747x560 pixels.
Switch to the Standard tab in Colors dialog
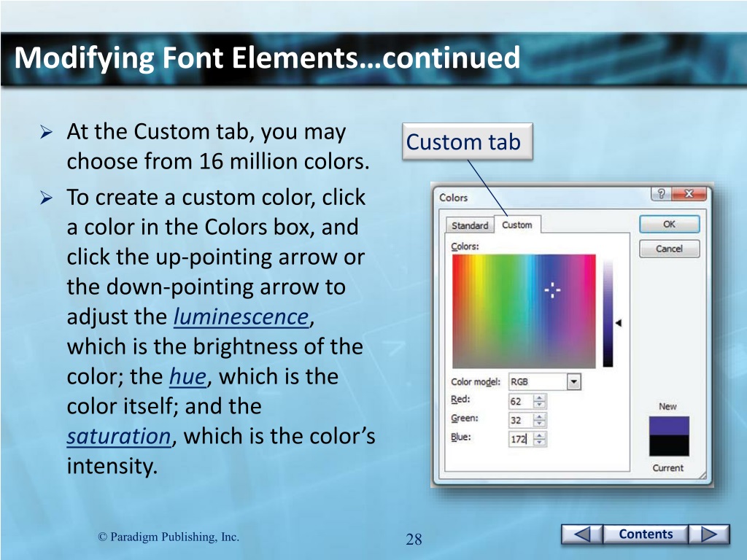(470, 225)
